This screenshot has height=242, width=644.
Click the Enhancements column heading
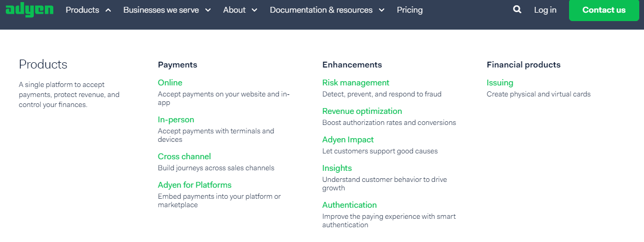pos(352,65)
